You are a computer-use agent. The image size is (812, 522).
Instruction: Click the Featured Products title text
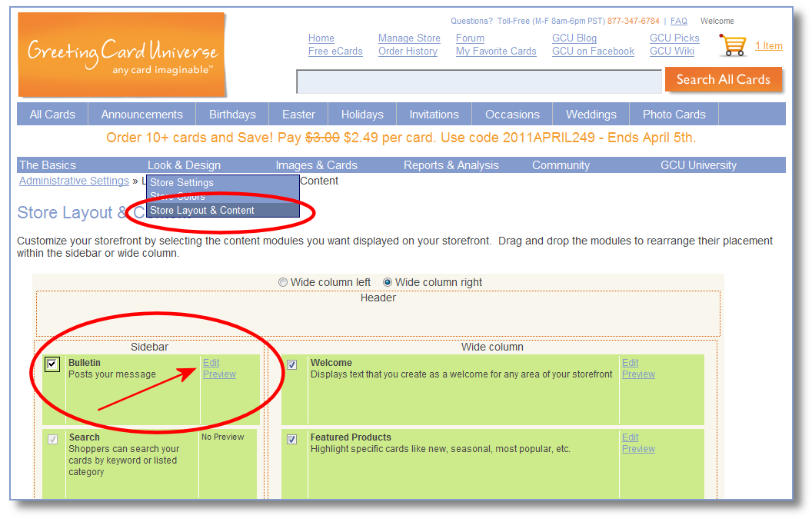(351, 437)
